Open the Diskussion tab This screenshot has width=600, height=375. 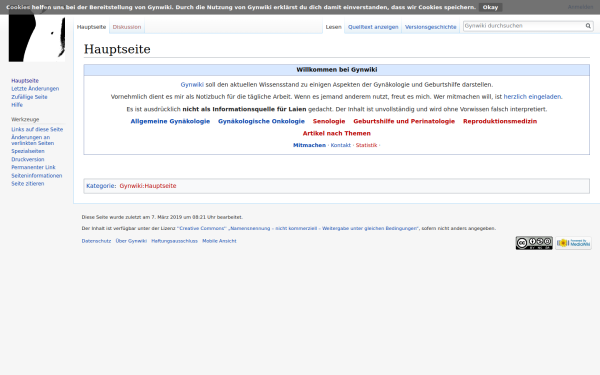(x=127, y=27)
